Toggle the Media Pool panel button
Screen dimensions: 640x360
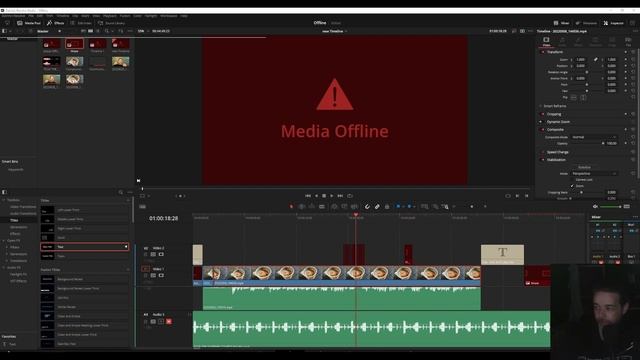tap(29, 23)
